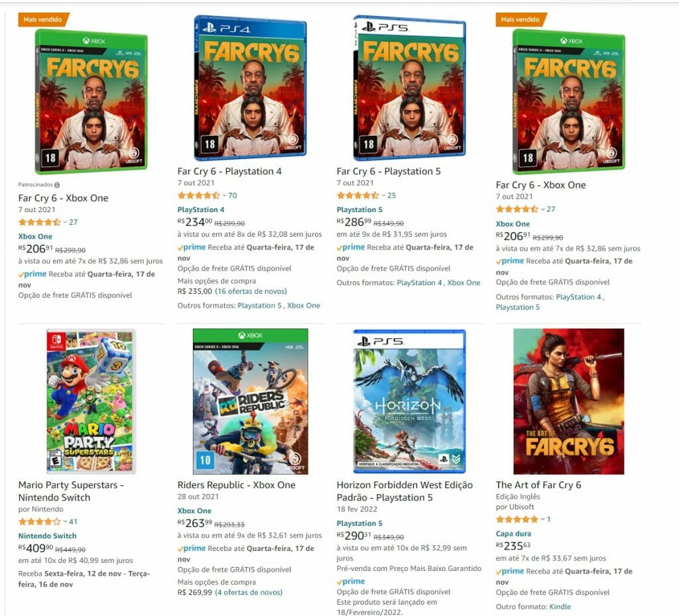679x616 pixels.
Task: Open The Art of Far Cry 6 cover image
Action: (568, 401)
